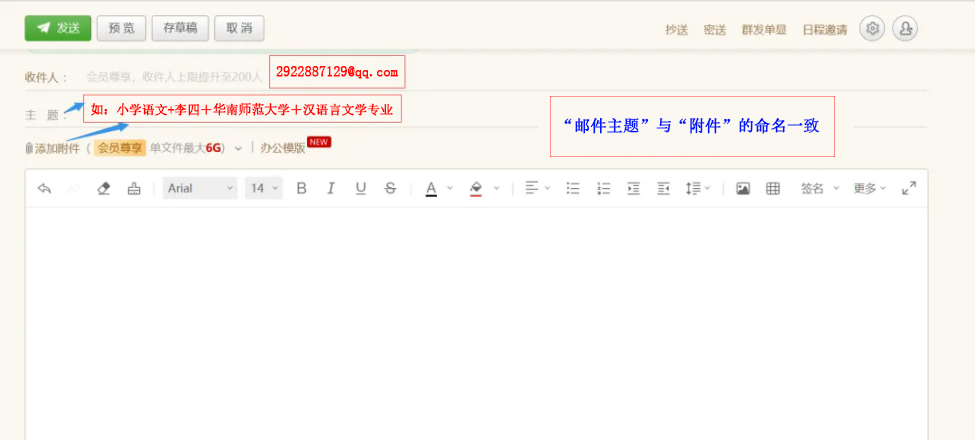This screenshot has width=975, height=440.
Task: Insert a table into the email
Action: [x=773, y=188]
